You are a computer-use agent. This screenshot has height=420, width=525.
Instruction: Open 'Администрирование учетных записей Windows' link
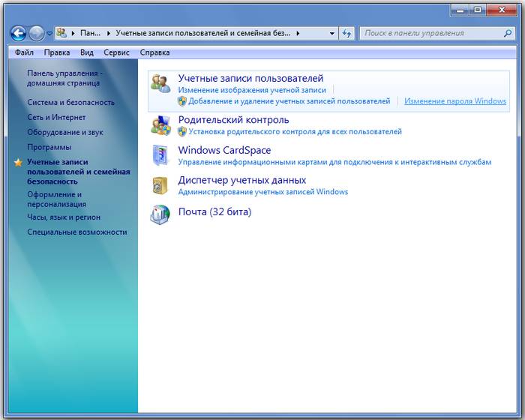(262, 192)
